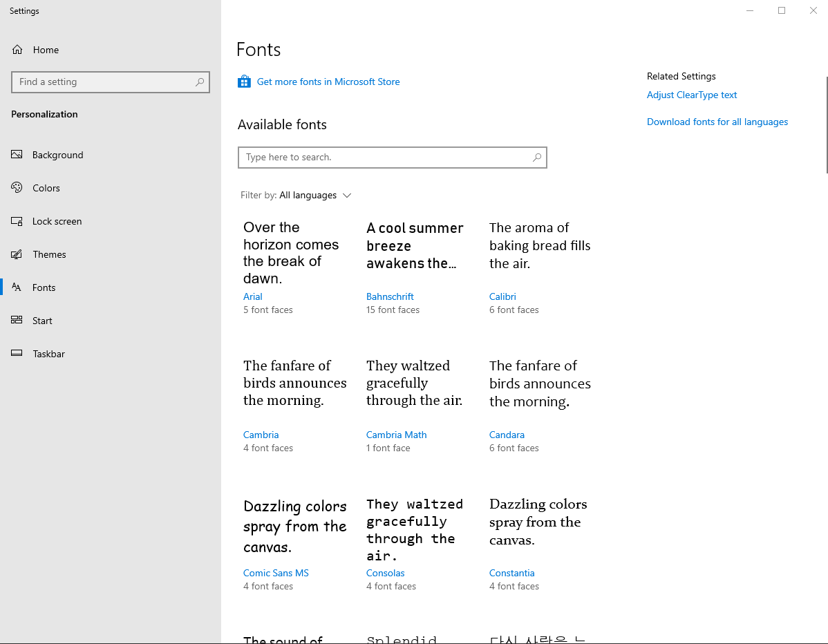Open Taskbar settings page
The image size is (828, 644).
click(48, 354)
